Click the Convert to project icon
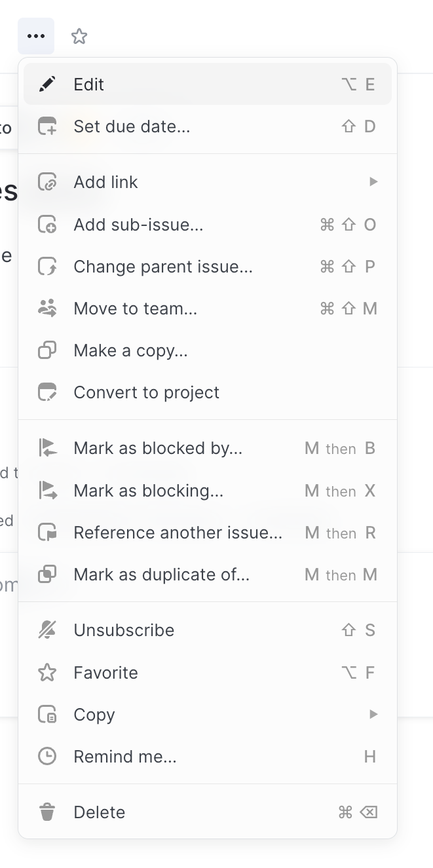Viewport: 433px width, 868px height. [x=47, y=392]
